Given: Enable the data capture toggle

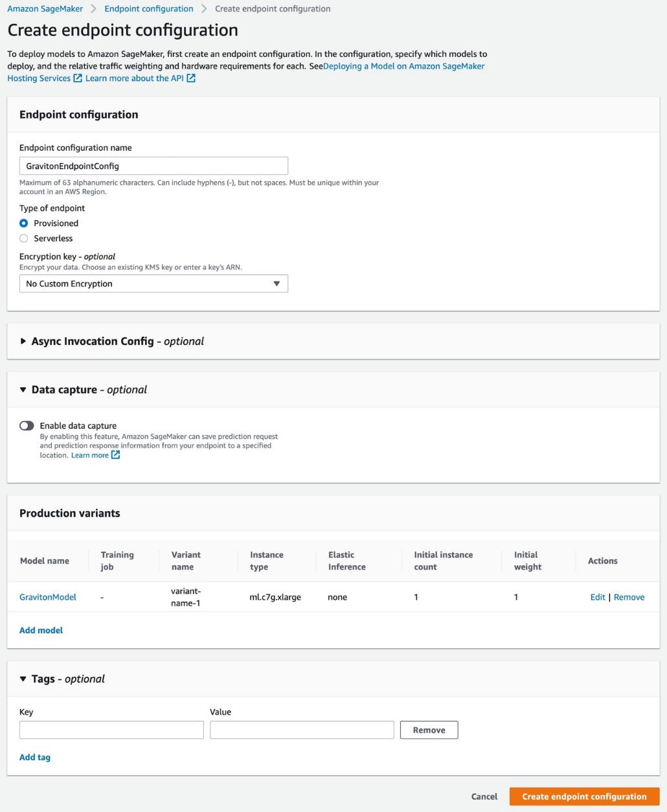Looking at the screenshot, I should [x=27, y=425].
